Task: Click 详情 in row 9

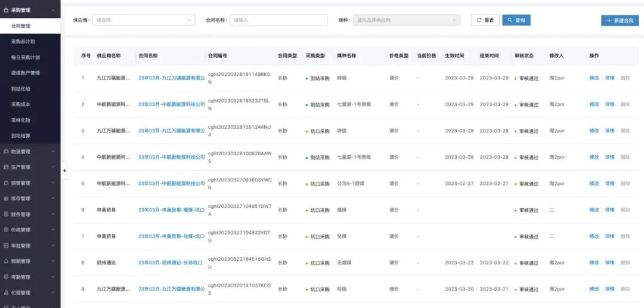Action: click(x=609, y=289)
